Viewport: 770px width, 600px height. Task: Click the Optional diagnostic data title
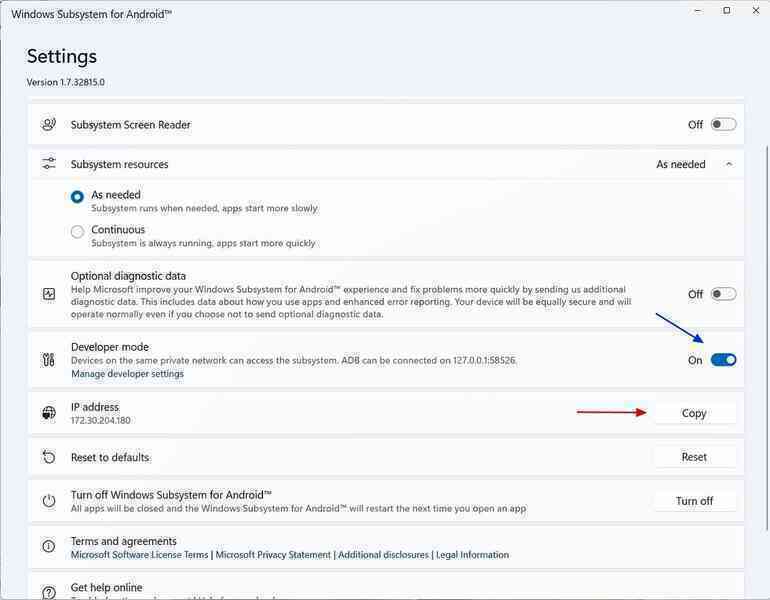(x=128, y=276)
